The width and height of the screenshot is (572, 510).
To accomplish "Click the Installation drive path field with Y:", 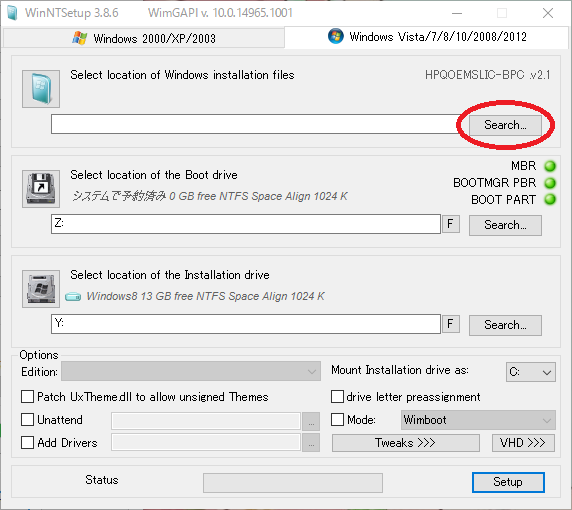I will (x=246, y=324).
